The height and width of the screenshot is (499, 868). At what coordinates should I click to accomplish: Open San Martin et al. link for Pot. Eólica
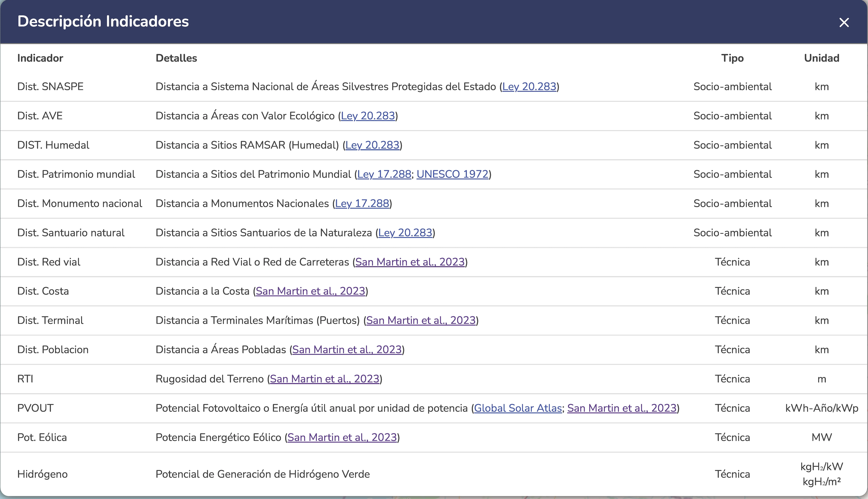pyautogui.click(x=342, y=438)
